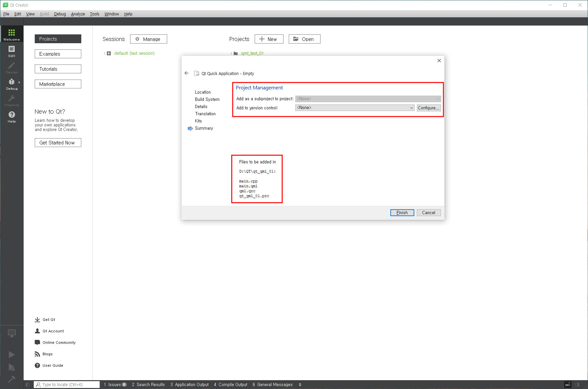The height and width of the screenshot is (389, 588).
Task: Open the Welcome mode
Action: point(12,34)
